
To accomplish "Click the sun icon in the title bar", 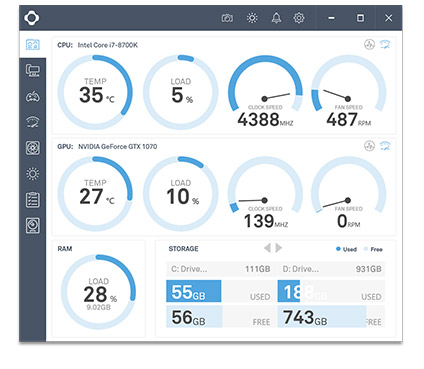I will point(252,18).
